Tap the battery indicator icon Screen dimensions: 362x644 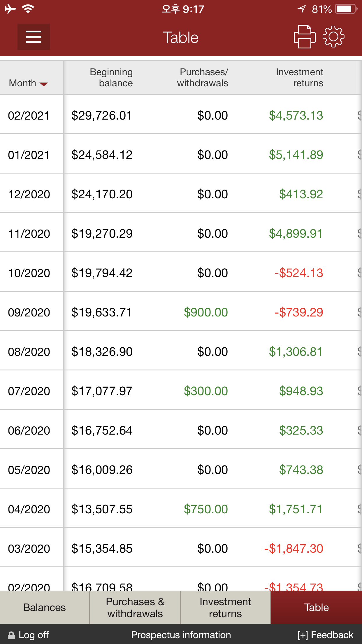346,9
